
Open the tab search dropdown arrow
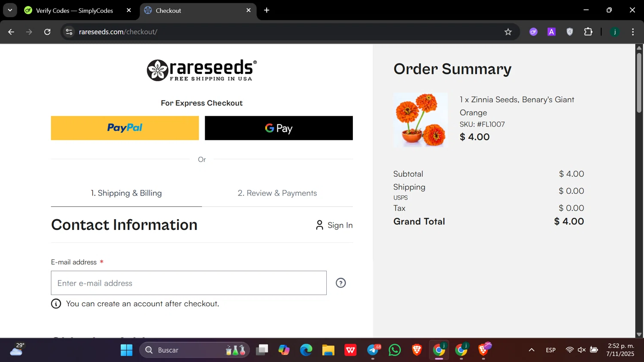click(x=10, y=10)
